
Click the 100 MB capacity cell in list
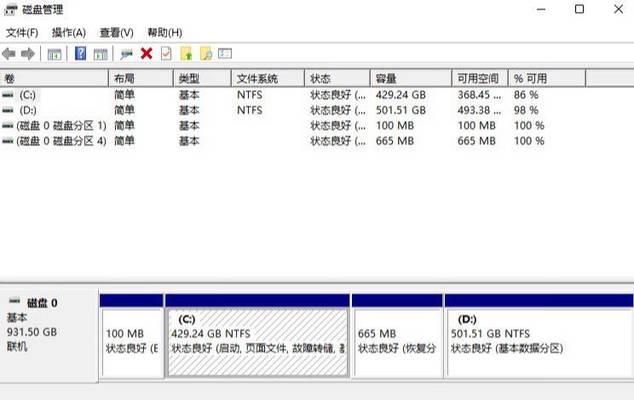point(395,126)
